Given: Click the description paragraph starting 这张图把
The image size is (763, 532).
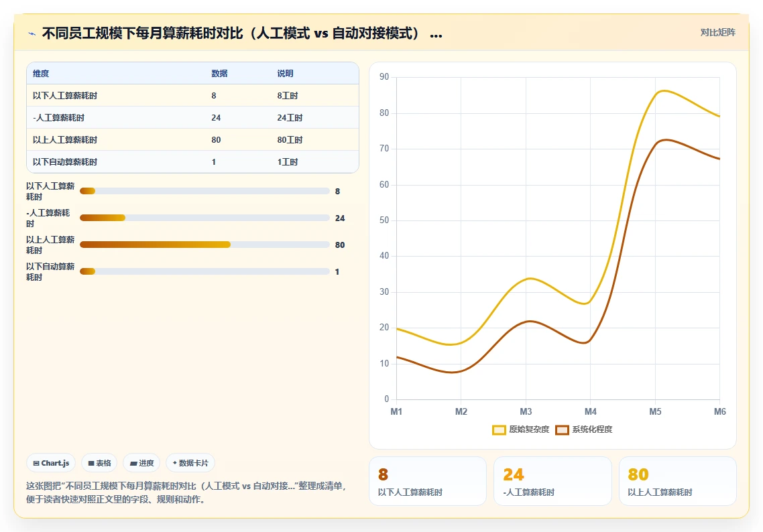Looking at the screenshot, I should click(186, 492).
